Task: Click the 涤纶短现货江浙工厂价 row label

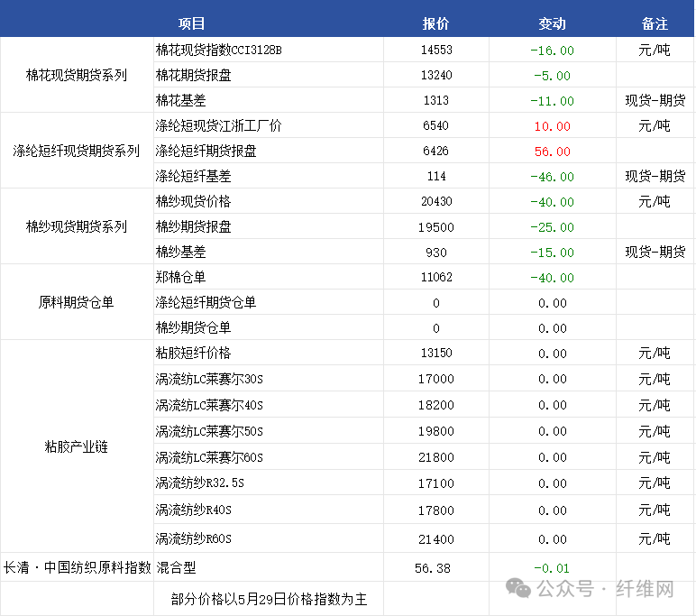Action: (219, 125)
